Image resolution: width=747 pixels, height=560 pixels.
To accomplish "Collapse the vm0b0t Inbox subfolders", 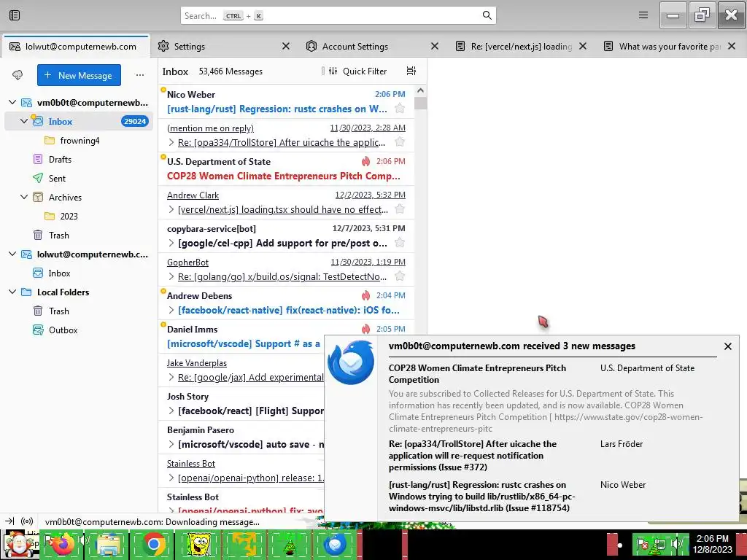I will [x=24, y=121].
